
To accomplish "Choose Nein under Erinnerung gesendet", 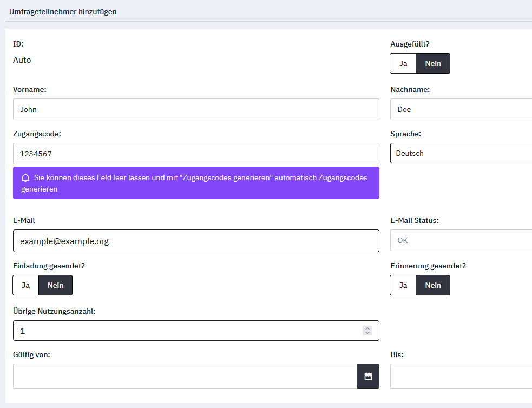I will click(x=432, y=285).
